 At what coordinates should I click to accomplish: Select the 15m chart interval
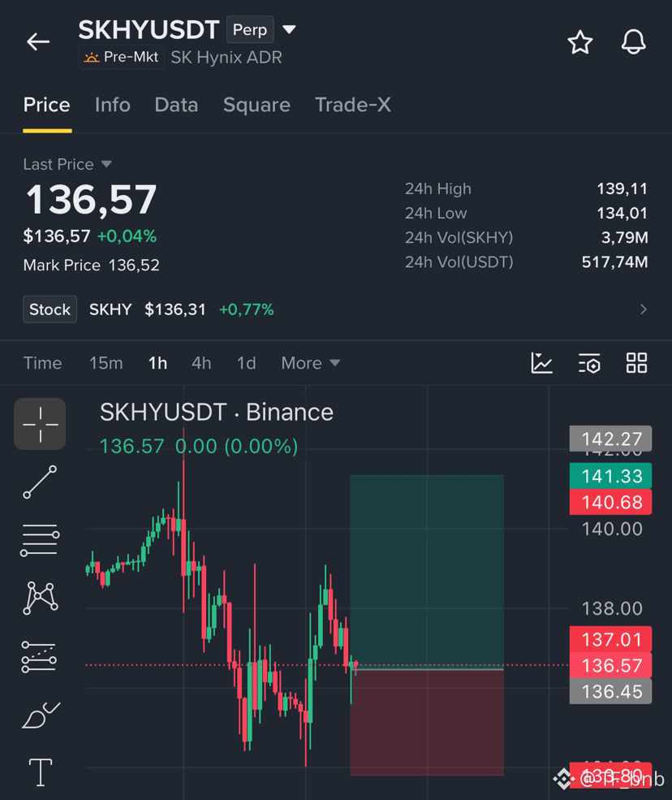tap(106, 363)
